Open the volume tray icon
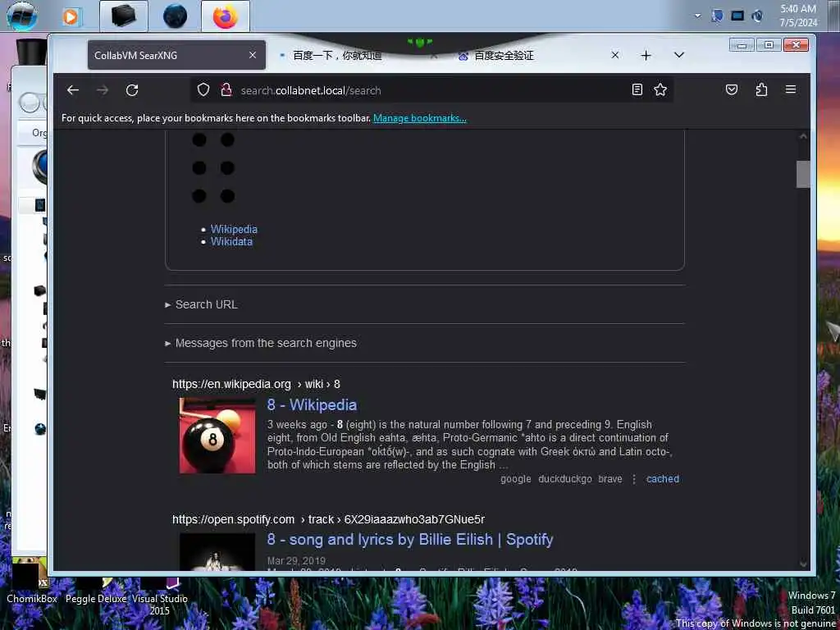 (x=757, y=16)
